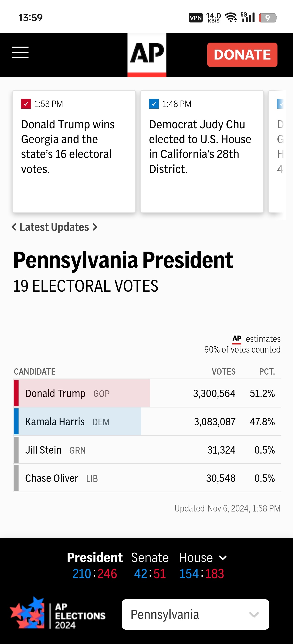Expand the House chevron dropdown

pyautogui.click(x=223, y=558)
